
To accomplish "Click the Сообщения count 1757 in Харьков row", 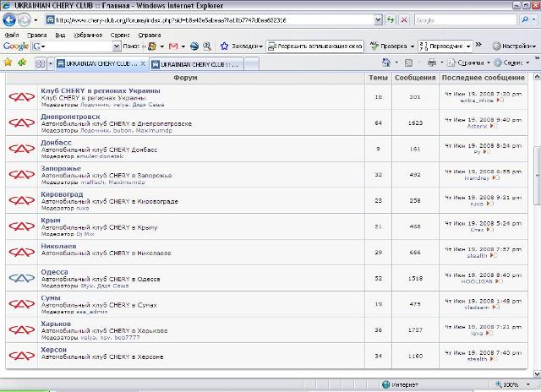I will pyautogui.click(x=415, y=330).
